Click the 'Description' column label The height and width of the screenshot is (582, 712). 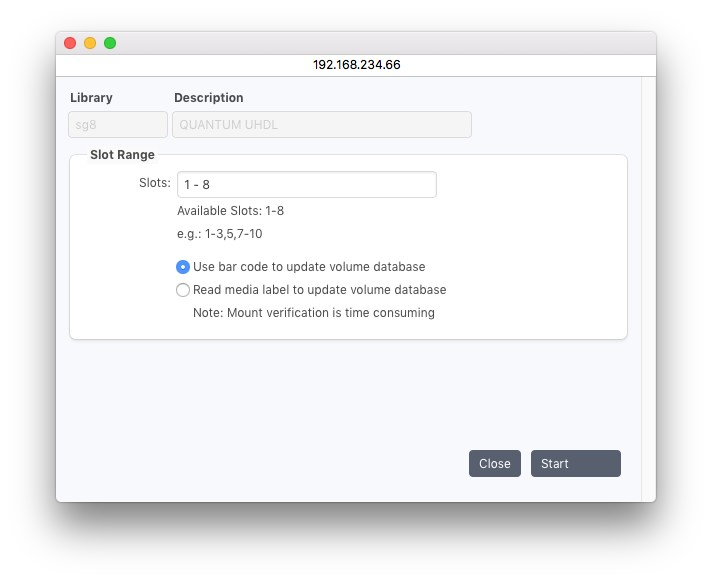coord(208,98)
